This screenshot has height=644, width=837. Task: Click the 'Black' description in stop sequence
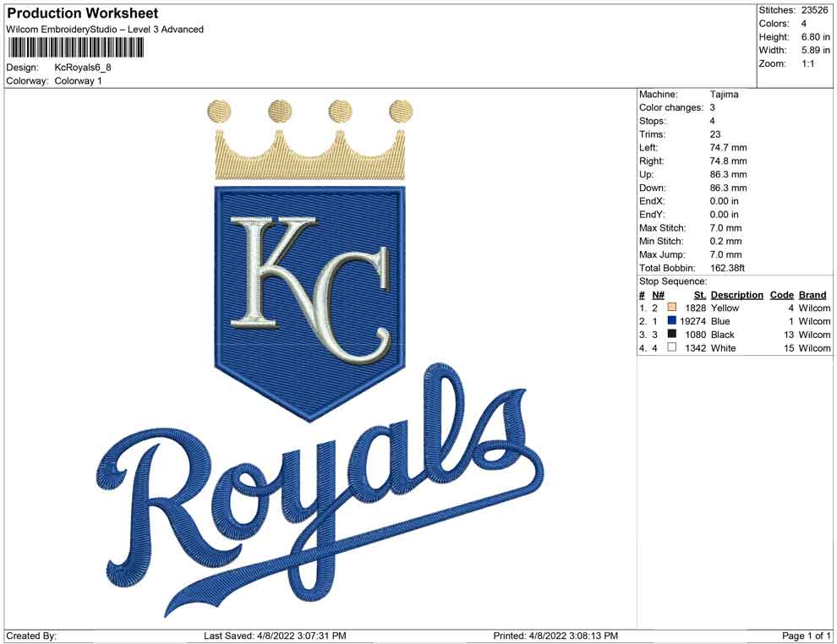[723, 335]
